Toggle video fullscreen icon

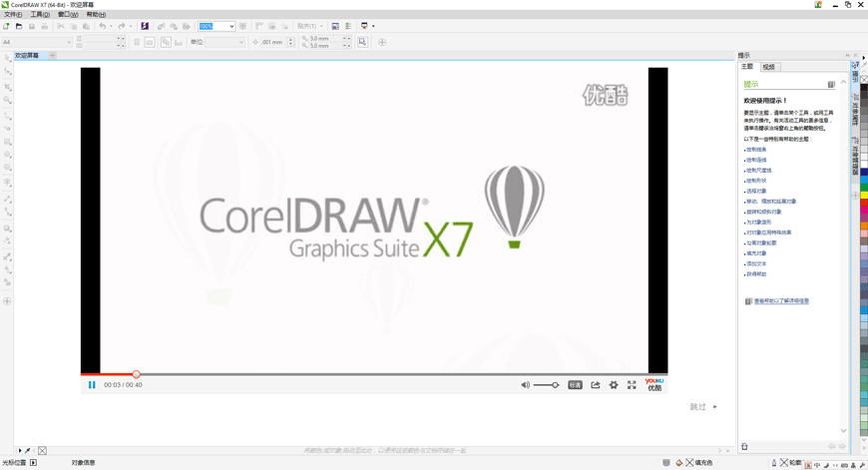632,385
